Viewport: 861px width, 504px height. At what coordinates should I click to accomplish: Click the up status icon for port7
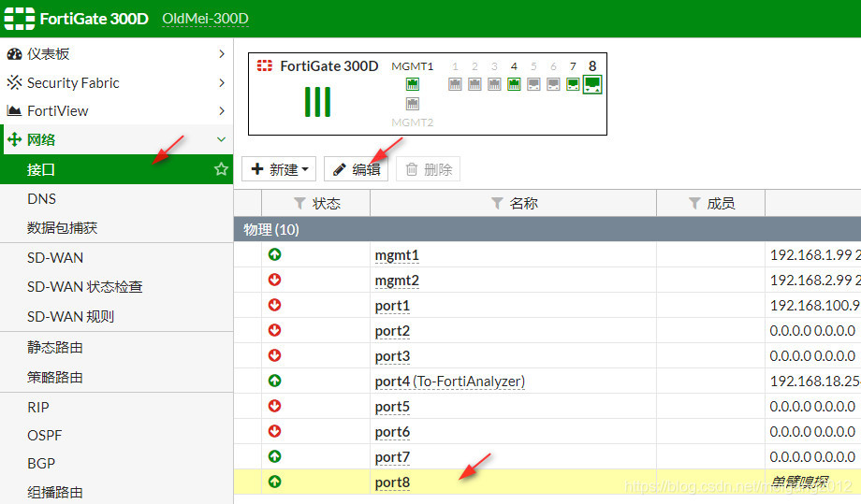[274, 456]
